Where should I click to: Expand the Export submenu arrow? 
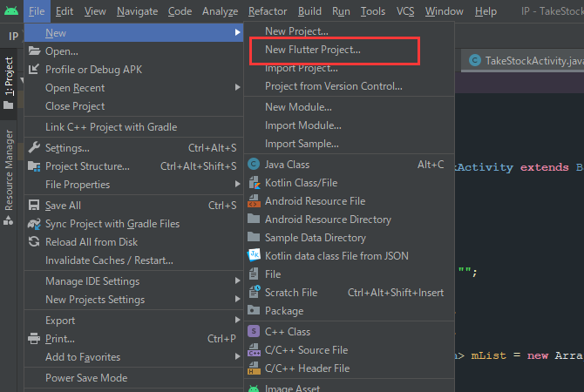(x=237, y=320)
